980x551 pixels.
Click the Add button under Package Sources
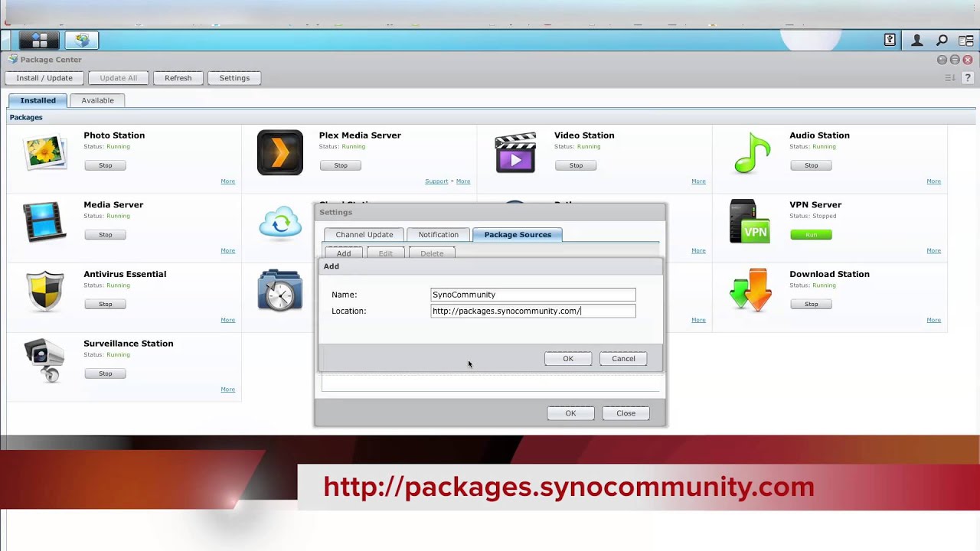coord(344,253)
